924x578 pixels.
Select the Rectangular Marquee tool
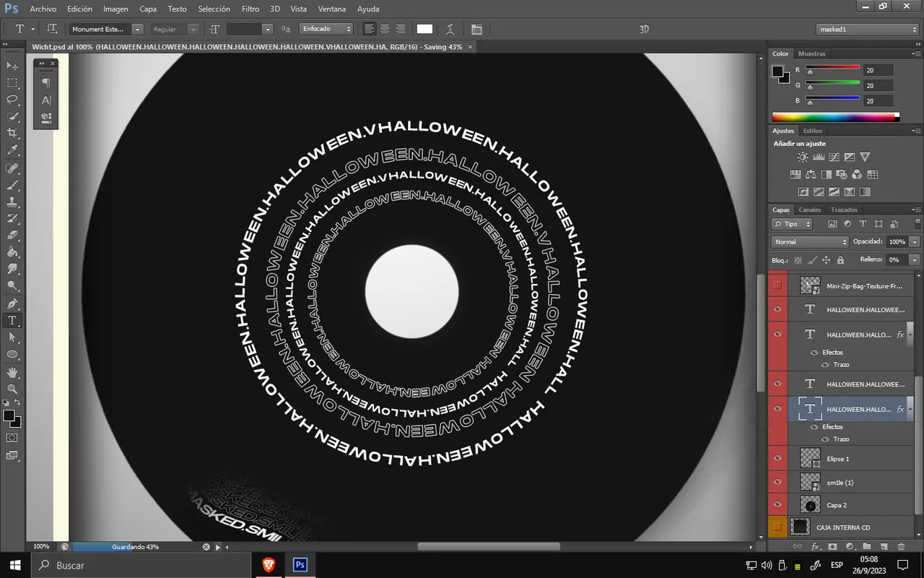12,83
